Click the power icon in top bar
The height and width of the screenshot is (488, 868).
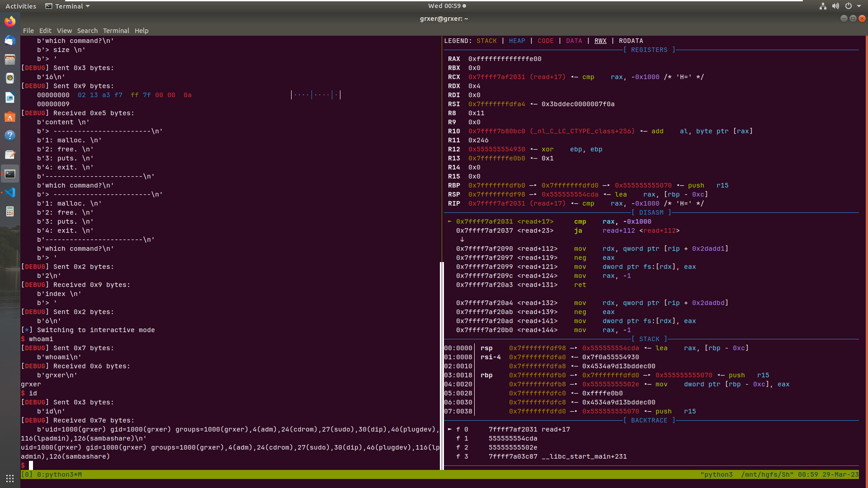849,6
